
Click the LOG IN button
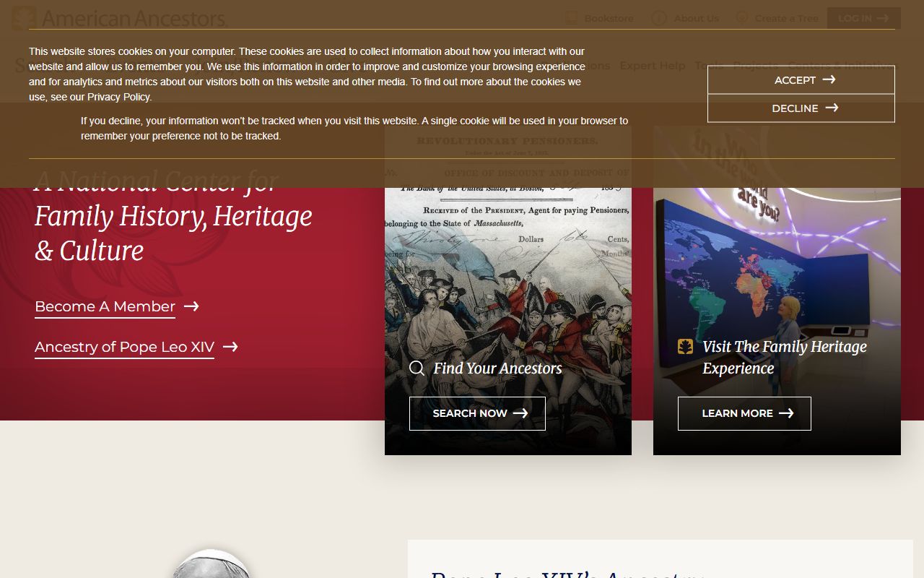(x=863, y=18)
